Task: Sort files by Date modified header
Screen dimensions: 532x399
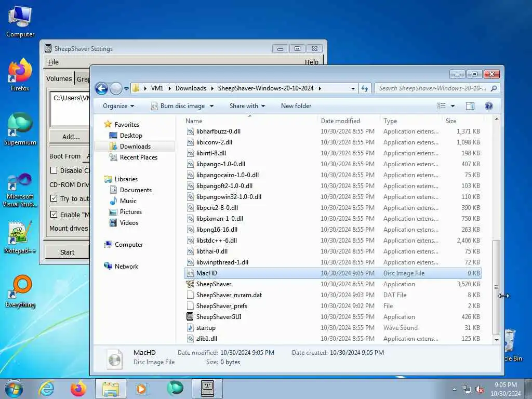Action: [x=340, y=121]
